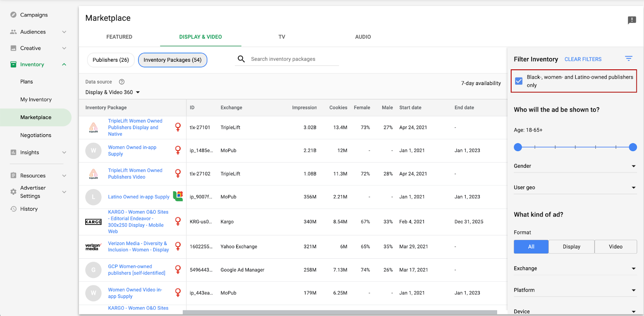Screen dimensions: 644x316
Task: Click the right handle of the Age slider
Action: tap(633, 147)
